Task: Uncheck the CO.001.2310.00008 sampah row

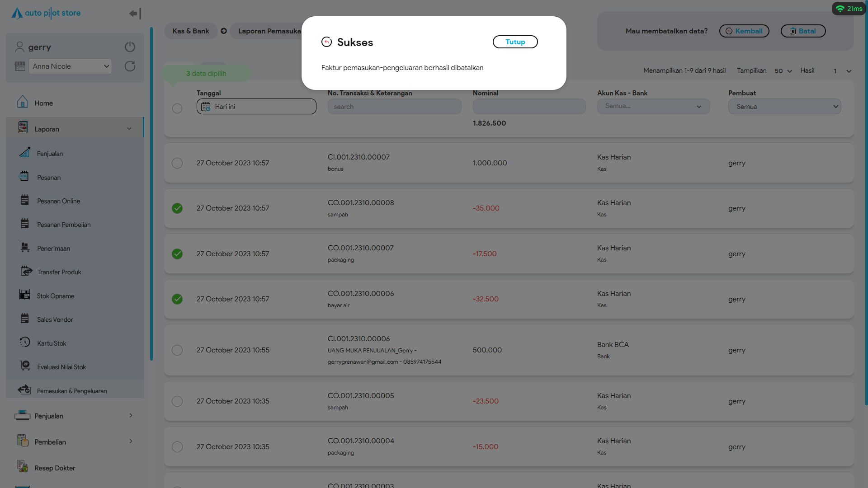Action: pyautogui.click(x=177, y=208)
